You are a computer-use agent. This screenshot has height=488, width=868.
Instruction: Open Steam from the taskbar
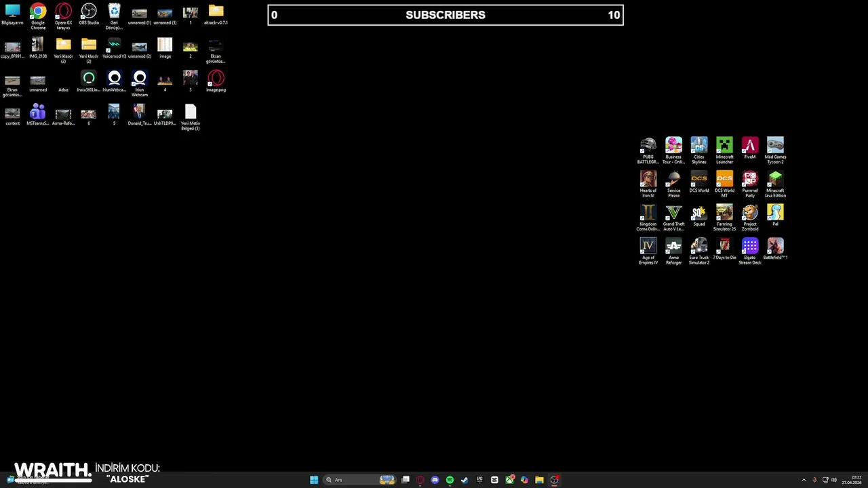click(465, 480)
